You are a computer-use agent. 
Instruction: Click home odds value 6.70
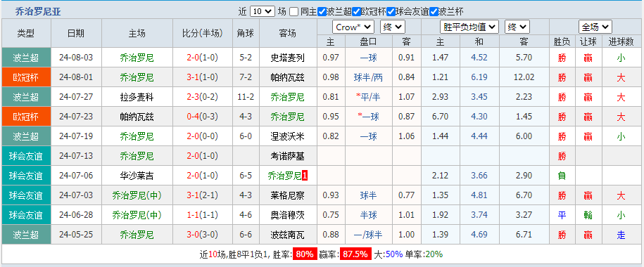[441, 117]
